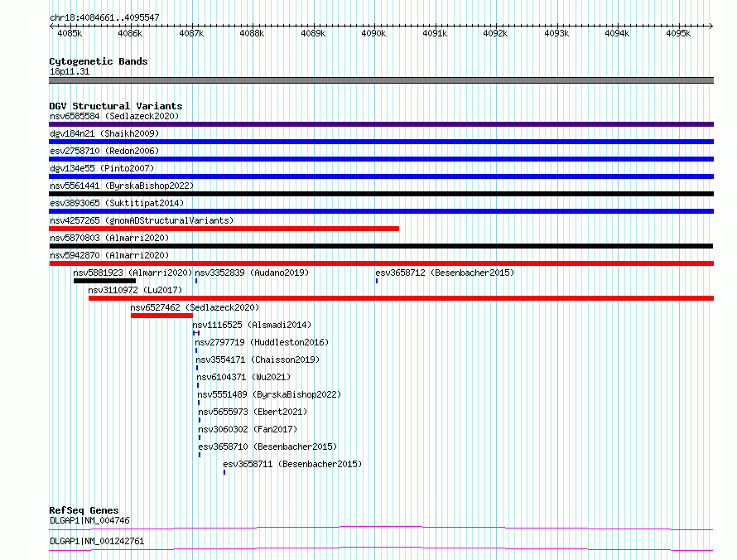The image size is (737, 560).
Task: Open variant esv3658712 (Besenbacher2015) label
Action: click(445, 273)
